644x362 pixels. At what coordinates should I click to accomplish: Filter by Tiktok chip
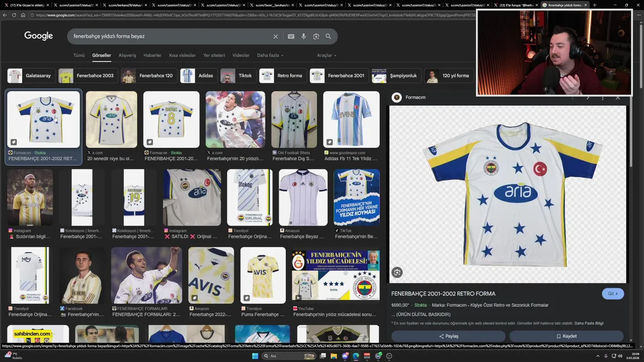[x=238, y=76]
